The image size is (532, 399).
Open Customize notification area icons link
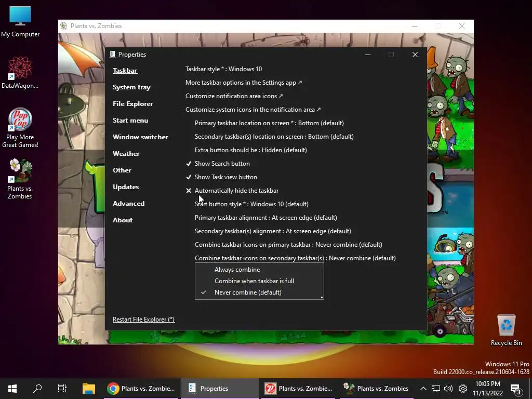[234, 96]
